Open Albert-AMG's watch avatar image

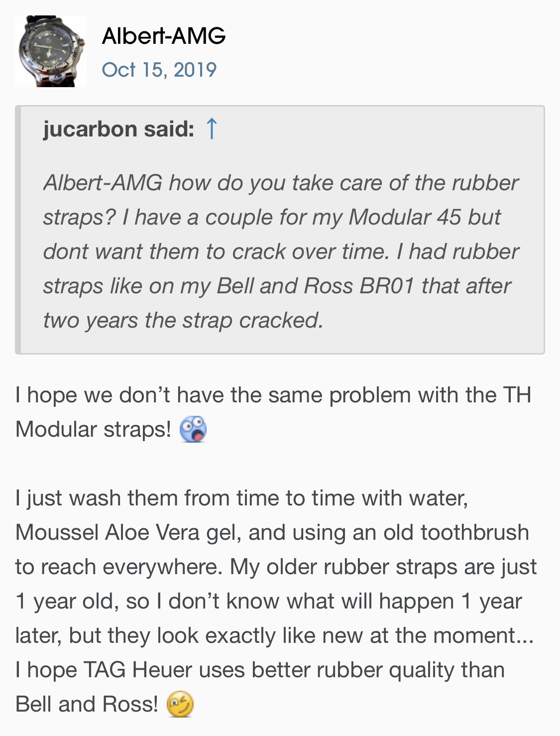click(x=50, y=51)
